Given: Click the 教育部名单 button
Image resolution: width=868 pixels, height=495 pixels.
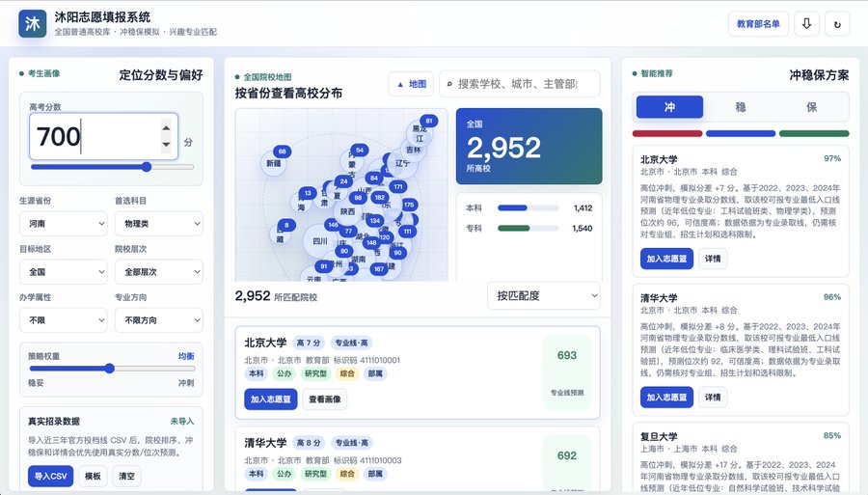Looking at the screenshot, I should point(758,24).
